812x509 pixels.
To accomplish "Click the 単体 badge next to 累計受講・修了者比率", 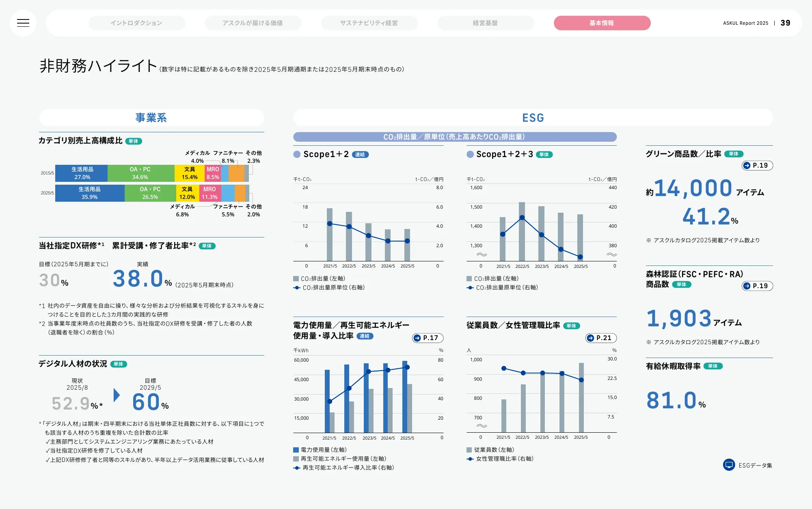I will tap(207, 246).
